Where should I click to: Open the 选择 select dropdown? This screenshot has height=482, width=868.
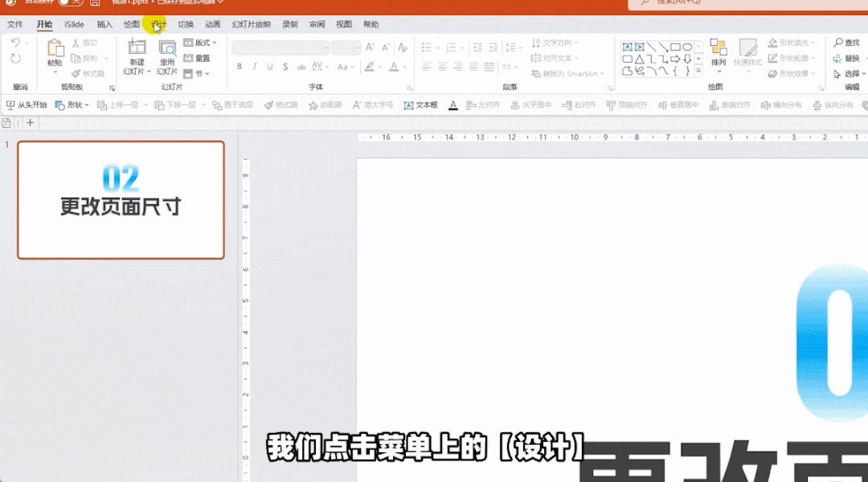[x=850, y=74]
